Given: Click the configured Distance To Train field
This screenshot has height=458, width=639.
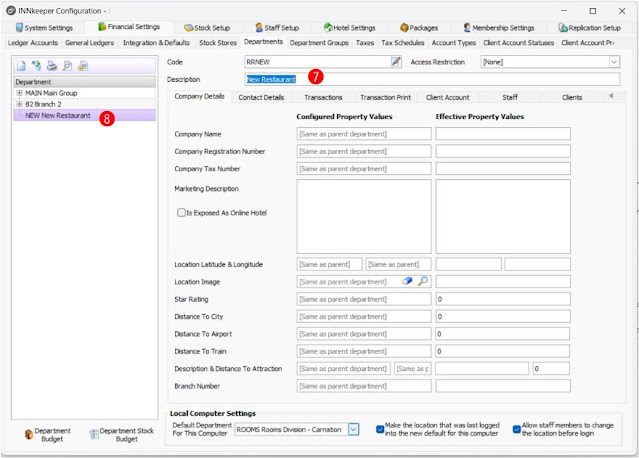Looking at the screenshot, I should (364, 351).
